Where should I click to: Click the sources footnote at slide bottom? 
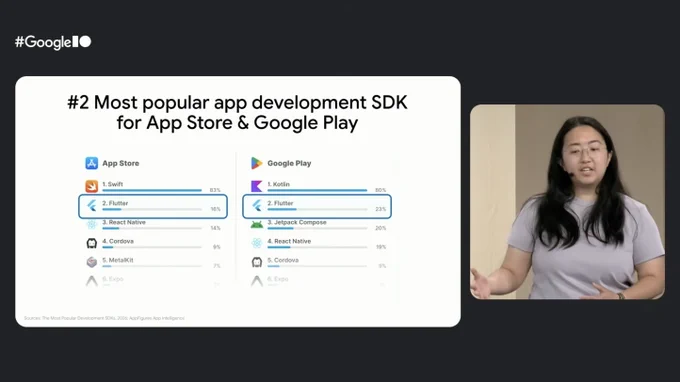(x=104, y=318)
